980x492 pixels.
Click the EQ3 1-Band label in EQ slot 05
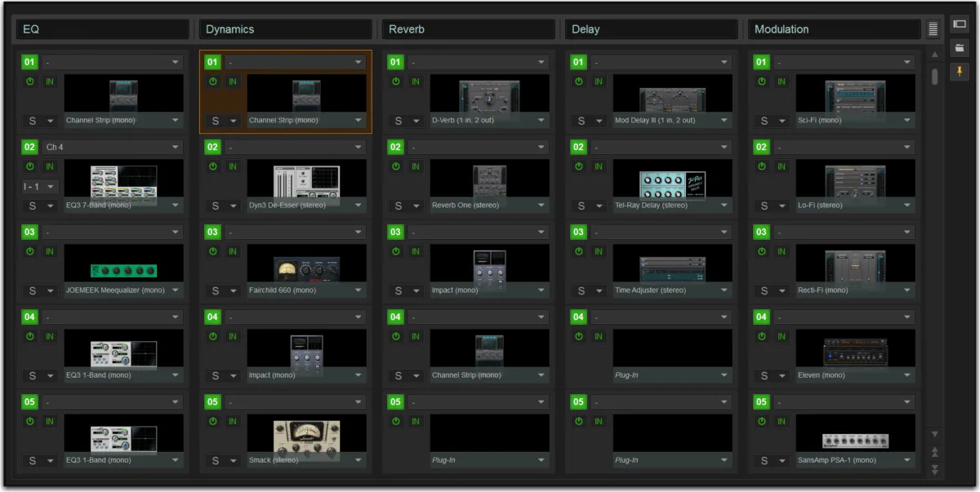pyautogui.click(x=98, y=460)
